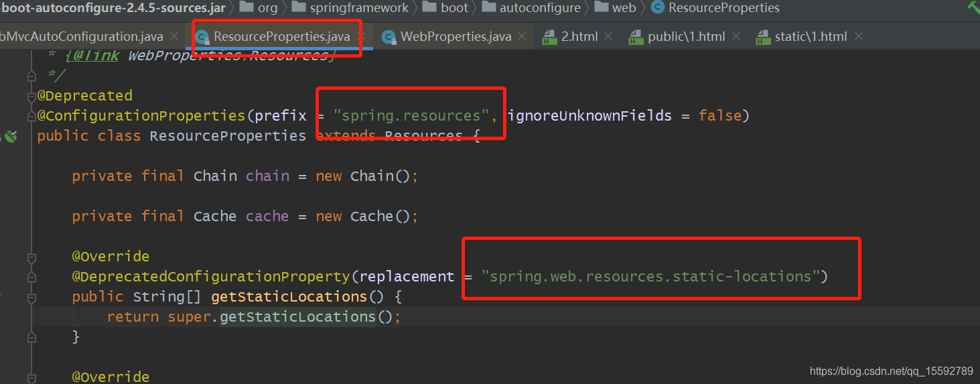This screenshot has height=384, width=980.
Task: Close the bMvcAutoConfiguration.java tab
Action: (175, 37)
